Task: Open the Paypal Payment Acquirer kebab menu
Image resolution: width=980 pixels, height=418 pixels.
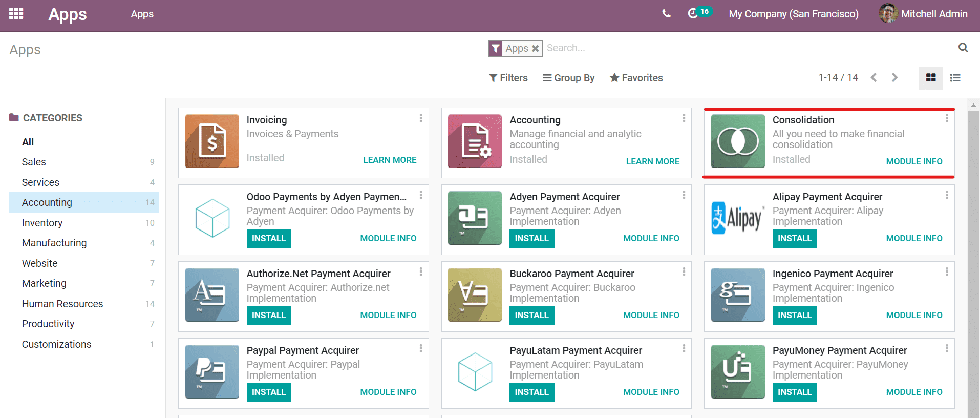Action: 421,348
